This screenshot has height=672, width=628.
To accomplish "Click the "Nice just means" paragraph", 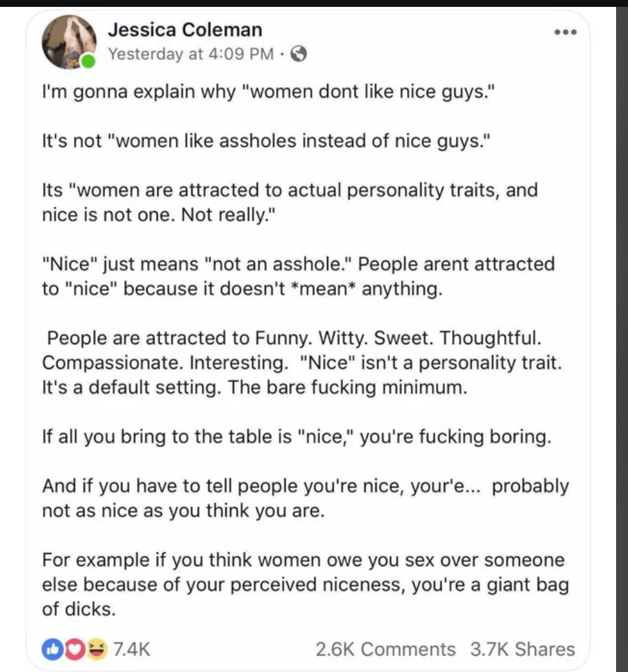I will (x=299, y=277).
